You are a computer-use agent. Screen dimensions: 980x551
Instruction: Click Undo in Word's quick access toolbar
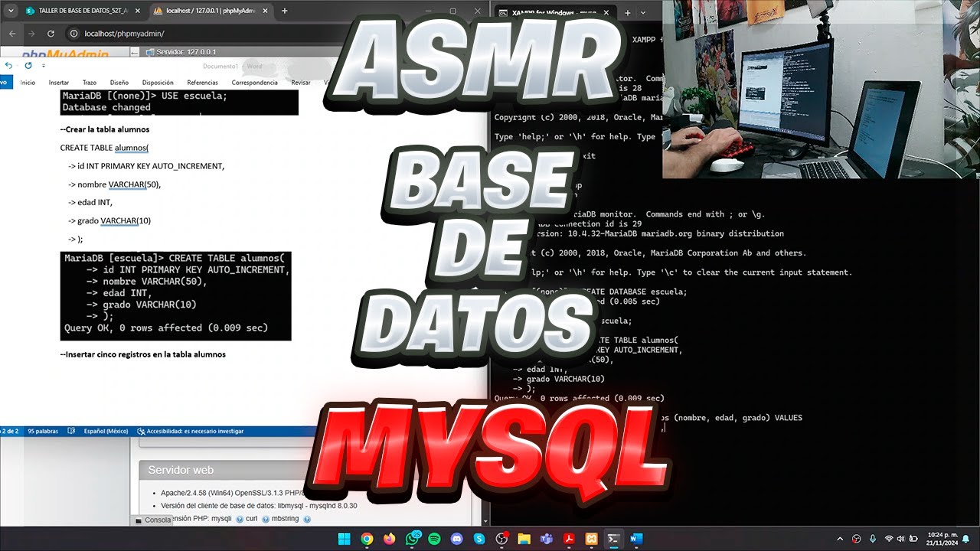(x=8, y=66)
